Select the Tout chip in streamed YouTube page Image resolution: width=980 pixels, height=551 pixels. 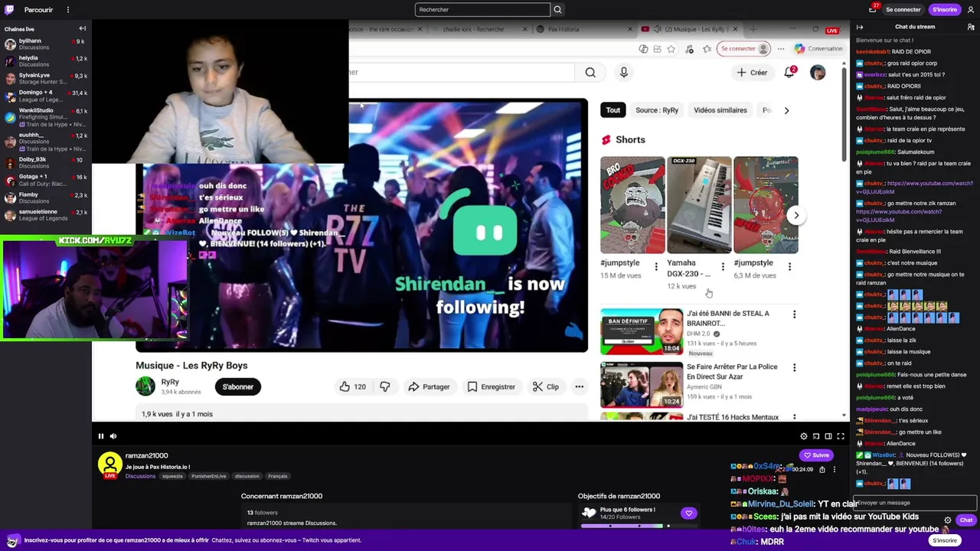point(613,110)
